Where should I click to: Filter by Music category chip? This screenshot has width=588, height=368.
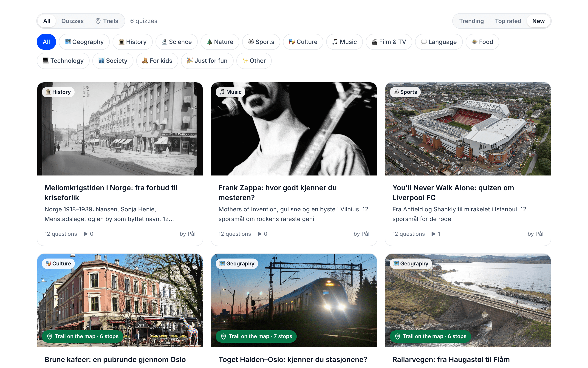click(345, 42)
